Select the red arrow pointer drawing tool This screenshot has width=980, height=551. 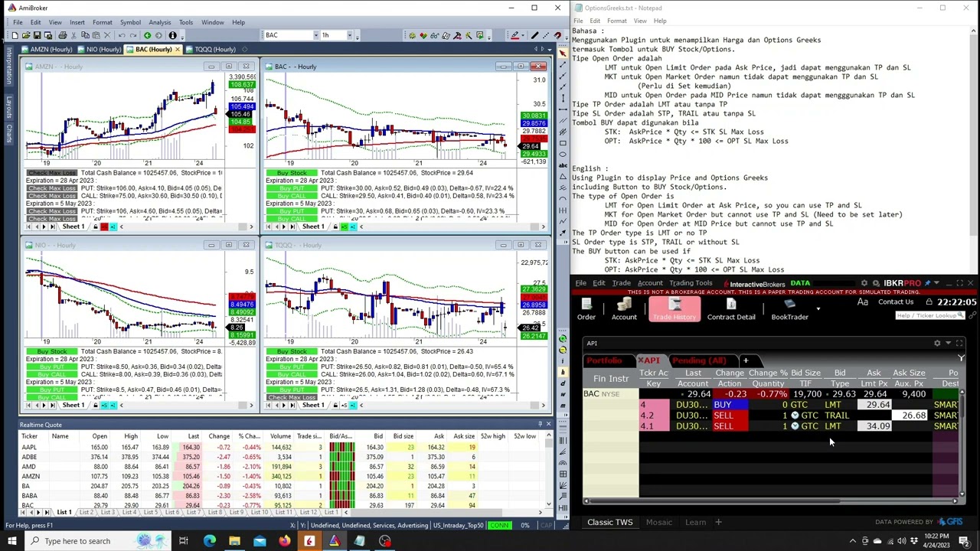(x=563, y=53)
